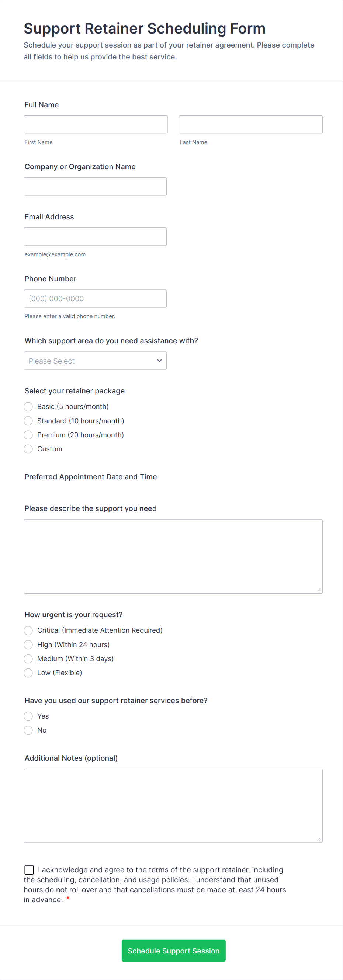This screenshot has height=980, width=343.
Task: Select Premium (20 hours/month) option
Action: coord(28,435)
